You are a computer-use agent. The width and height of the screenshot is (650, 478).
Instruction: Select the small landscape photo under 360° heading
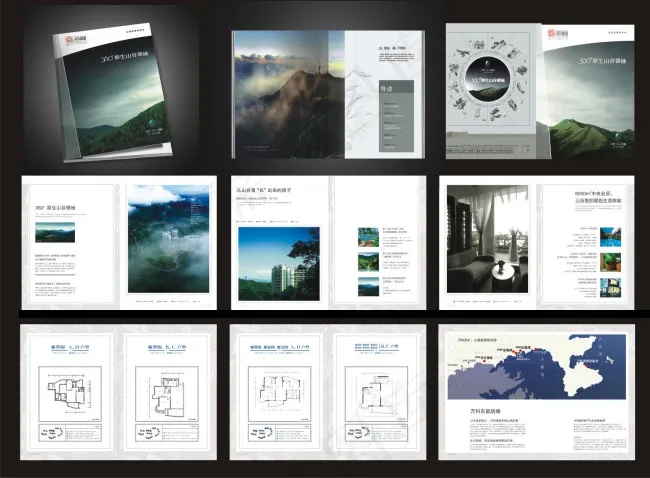53,231
